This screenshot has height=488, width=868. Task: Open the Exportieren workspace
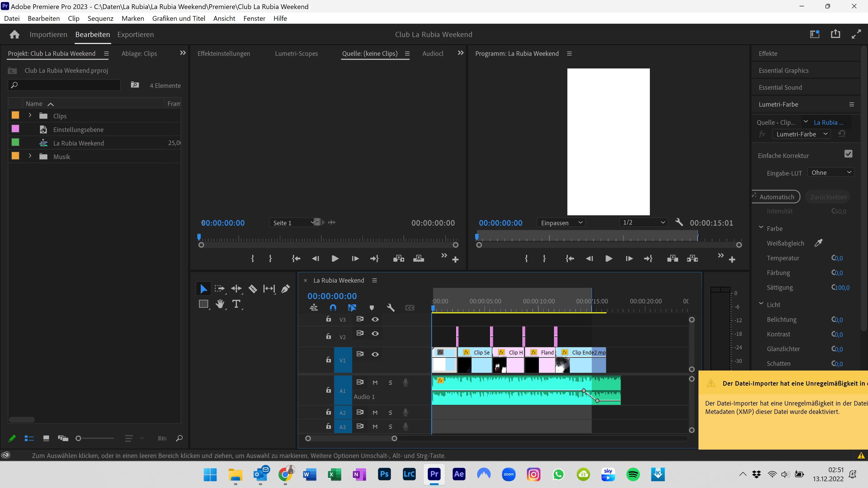135,34
